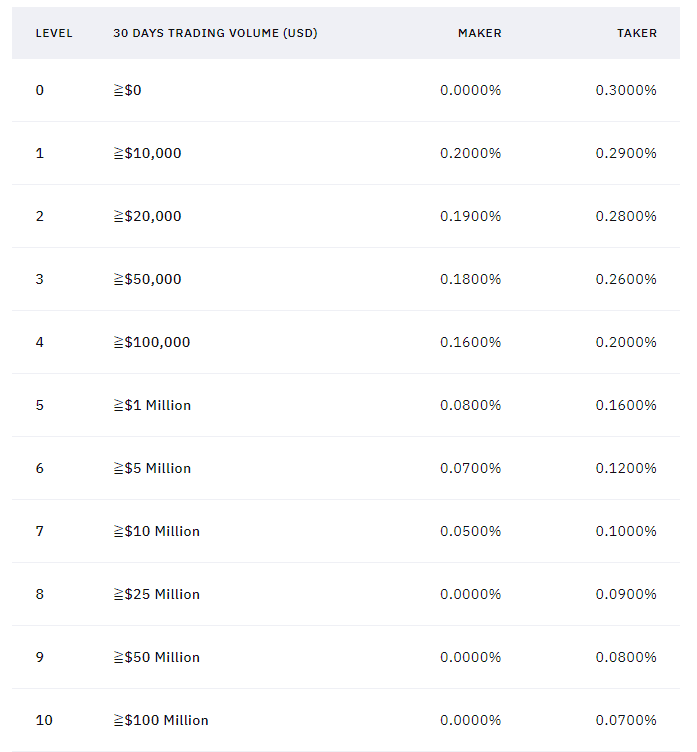
Task: Click the 30 DAYS TRADING VOLUME header
Action: pos(215,33)
